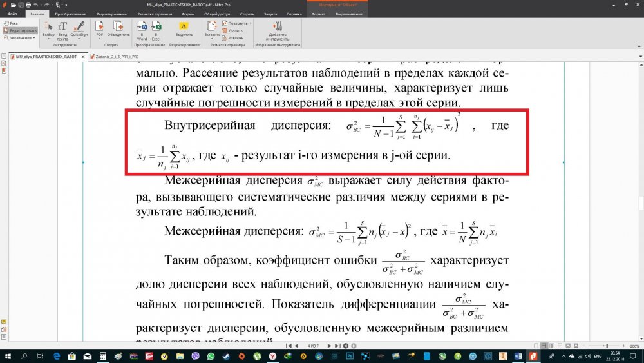The image size is (644, 363).
Task: Expand the QuickSign dropdown arrow
Action: (x=79, y=39)
